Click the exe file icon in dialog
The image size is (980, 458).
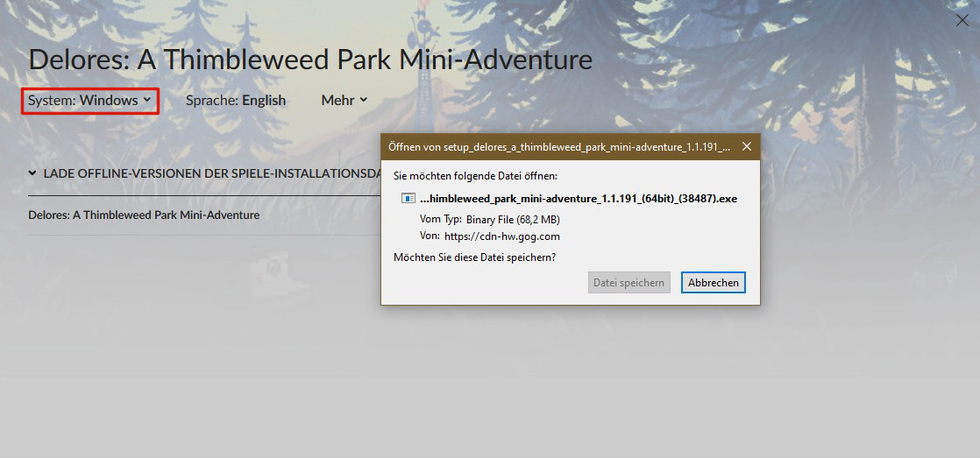pos(408,199)
